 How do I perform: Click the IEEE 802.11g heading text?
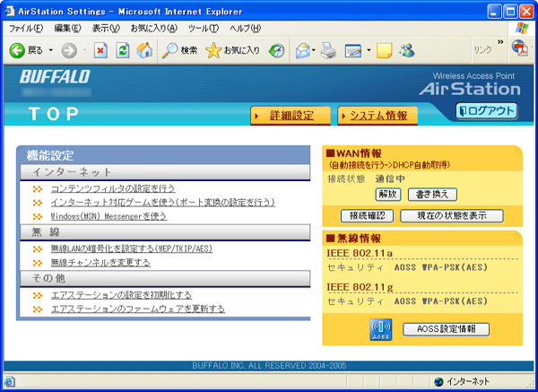[x=360, y=287]
